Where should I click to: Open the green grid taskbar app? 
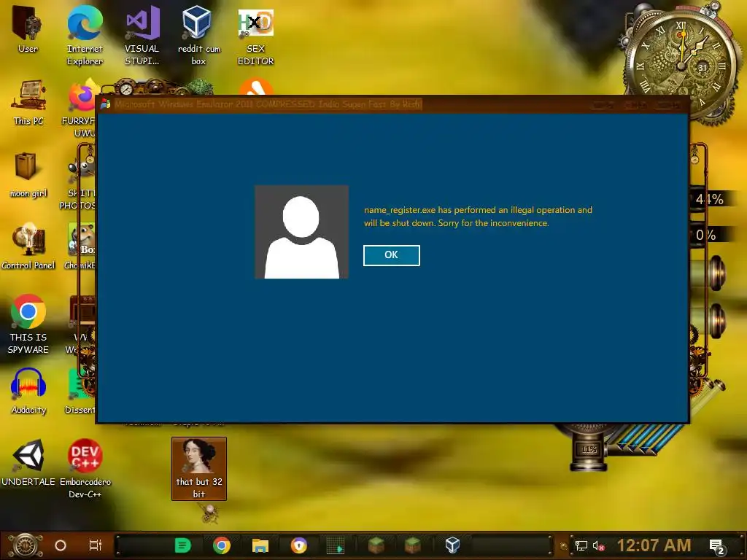[x=336, y=545]
